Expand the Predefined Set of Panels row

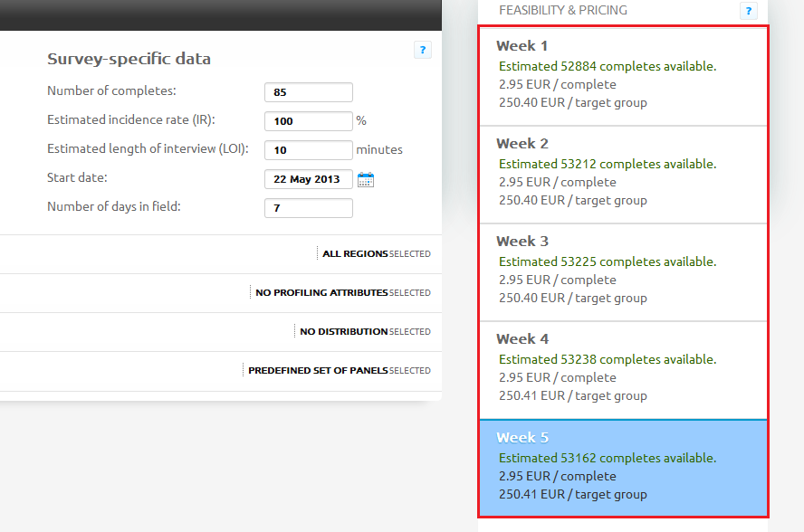tap(339, 371)
